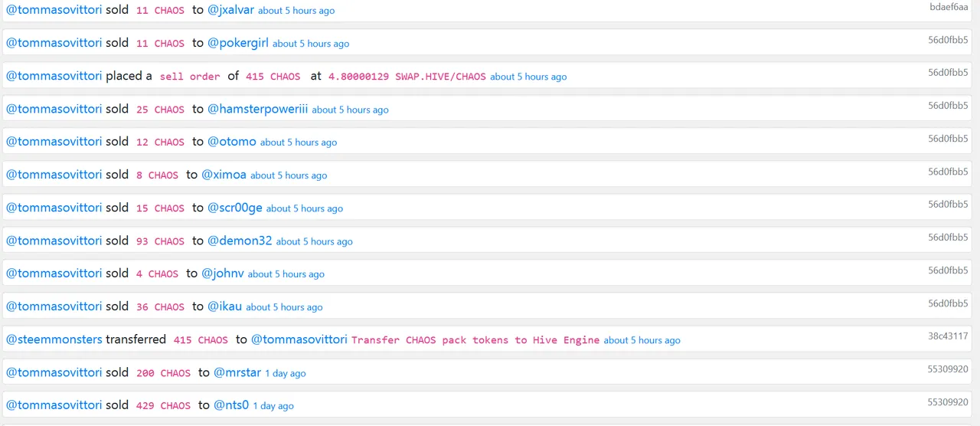Click @tommasovittori in the @ximoa row
Viewport: 980px width, 426px height.
click(54, 175)
